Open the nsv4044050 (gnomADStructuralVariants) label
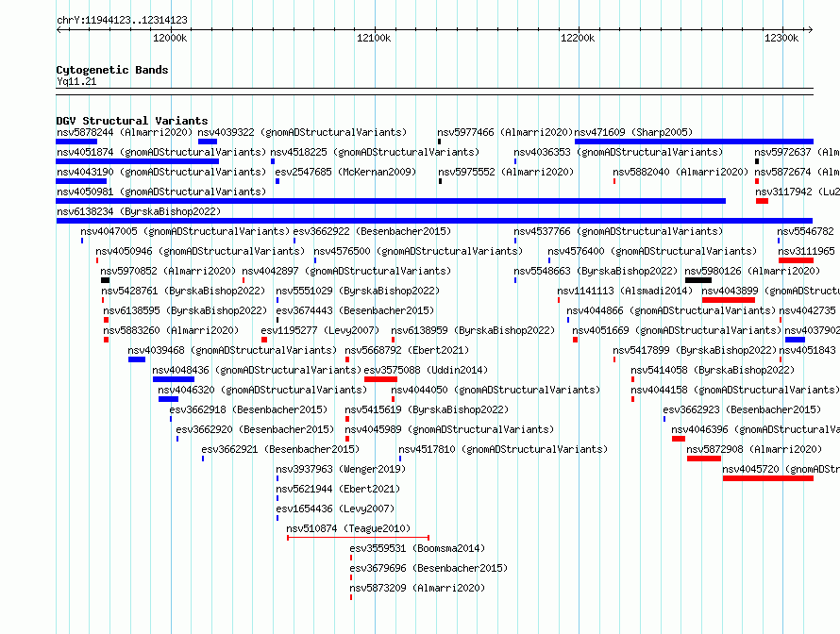This screenshot has width=840, height=634. [x=496, y=390]
